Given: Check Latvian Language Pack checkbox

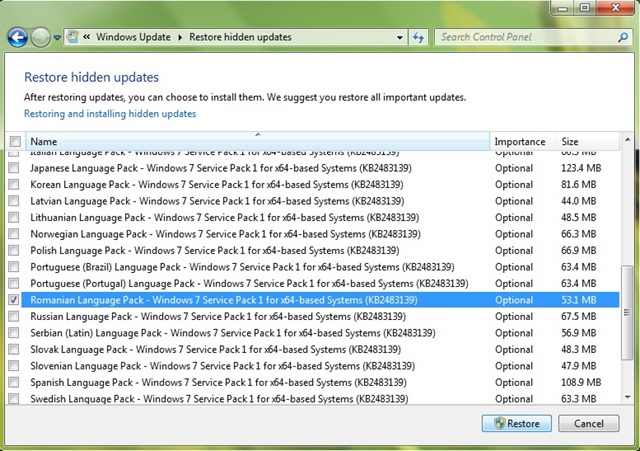Looking at the screenshot, I should point(14,201).
